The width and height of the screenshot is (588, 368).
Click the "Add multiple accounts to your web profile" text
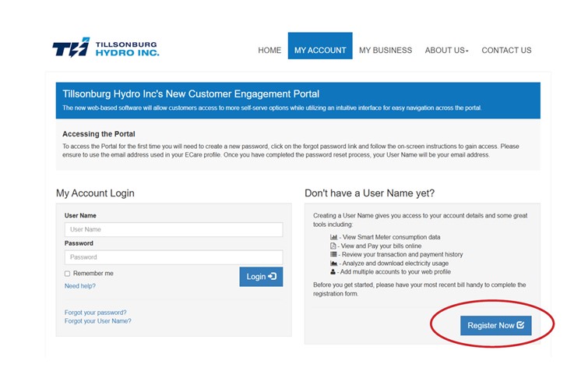(x=396, y=272)
